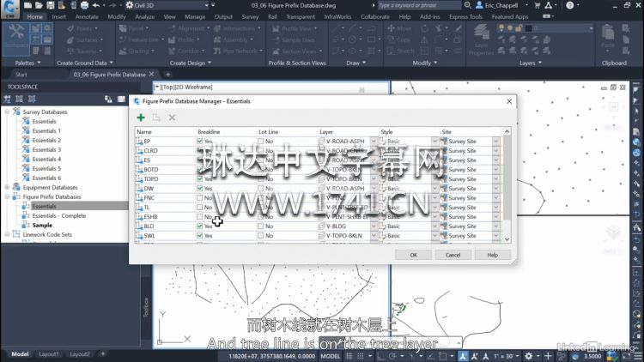Viewport: 644px width, 362px height.
Task: Open the Analyze ribbon tab
Action: (144, 17)
